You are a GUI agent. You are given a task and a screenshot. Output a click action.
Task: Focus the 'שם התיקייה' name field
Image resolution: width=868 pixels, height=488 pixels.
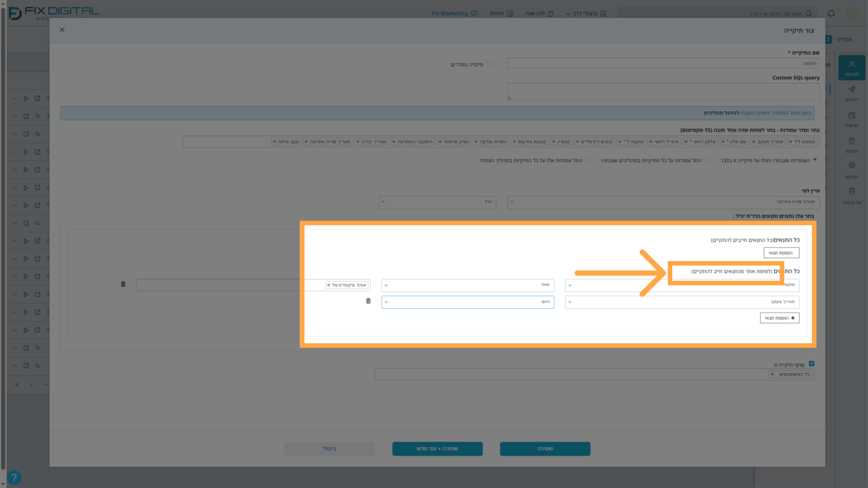coord(663,63)
